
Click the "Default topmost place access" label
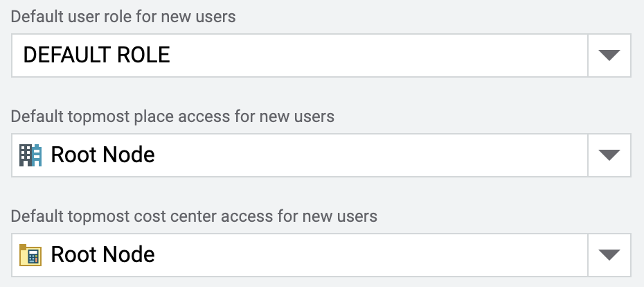pos(172,116)
